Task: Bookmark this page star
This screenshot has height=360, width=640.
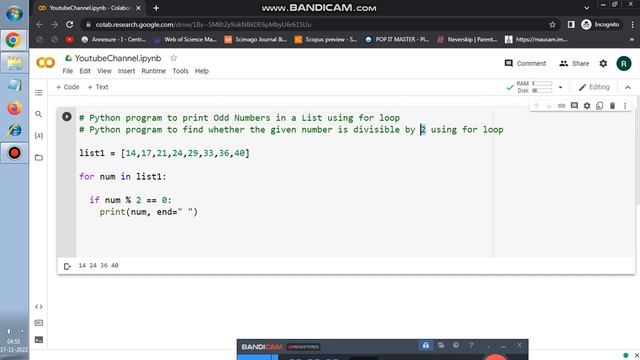Action: coord(552,24)
